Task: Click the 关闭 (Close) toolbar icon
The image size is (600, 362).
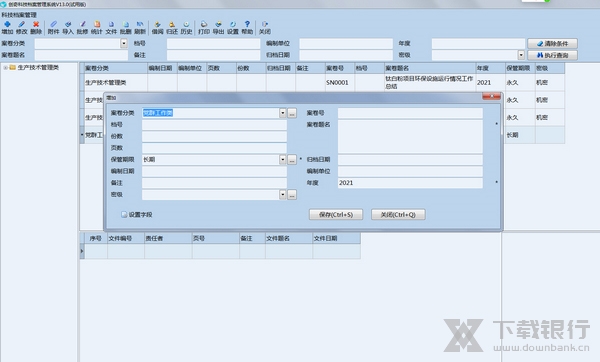Action: [265, 28]
